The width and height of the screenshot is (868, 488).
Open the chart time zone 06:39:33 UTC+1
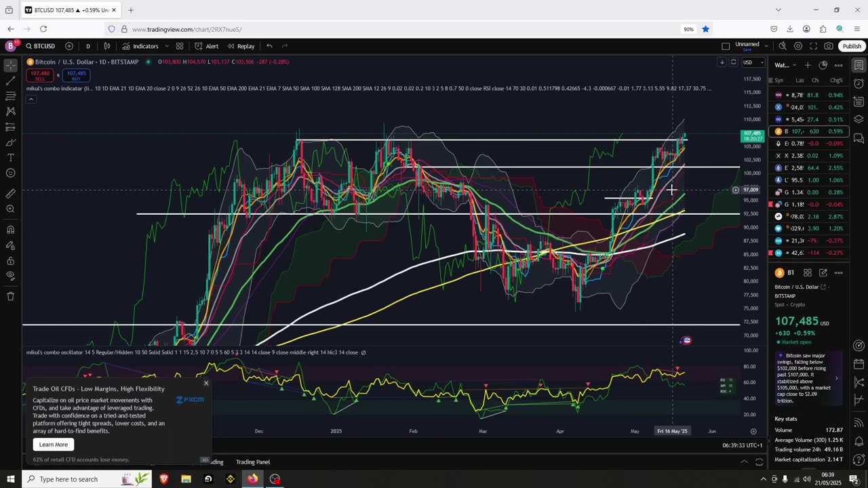743,445
